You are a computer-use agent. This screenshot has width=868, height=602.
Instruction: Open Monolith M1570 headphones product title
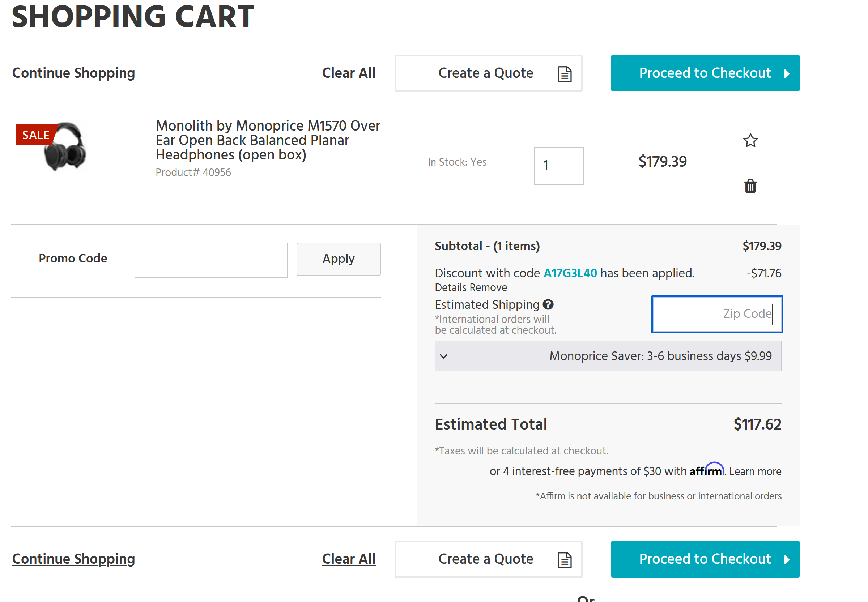tap(268, 140)
